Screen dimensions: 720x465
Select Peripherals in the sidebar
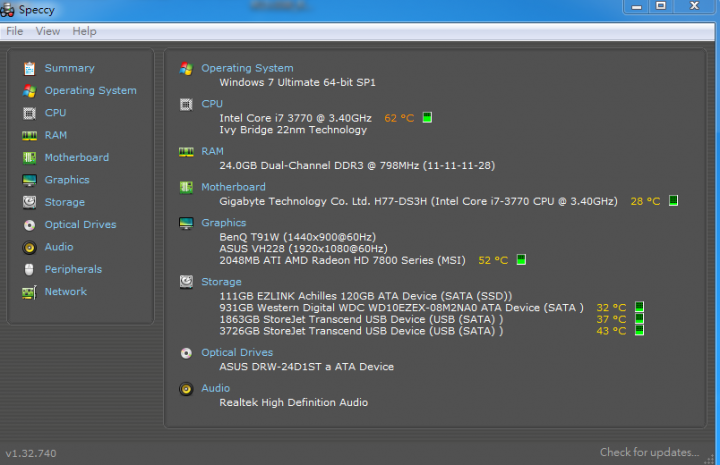point(73,269)
